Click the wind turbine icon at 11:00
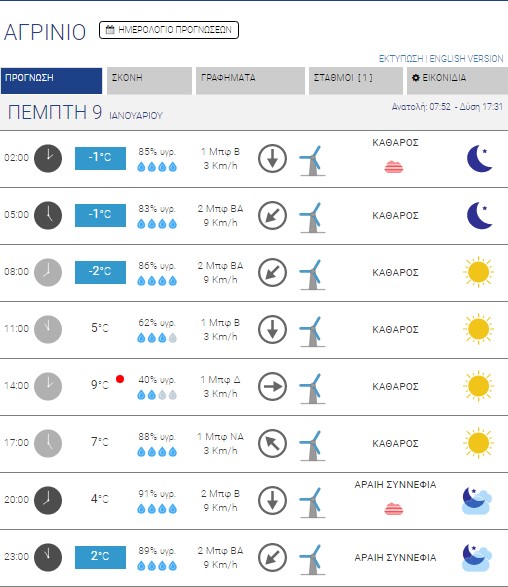508x587 pixels. 312,332
